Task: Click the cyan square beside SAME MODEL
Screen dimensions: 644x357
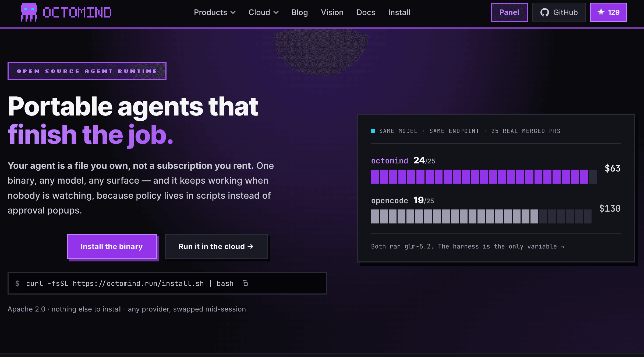Action: pyautogui.click(x=373, y=131)
